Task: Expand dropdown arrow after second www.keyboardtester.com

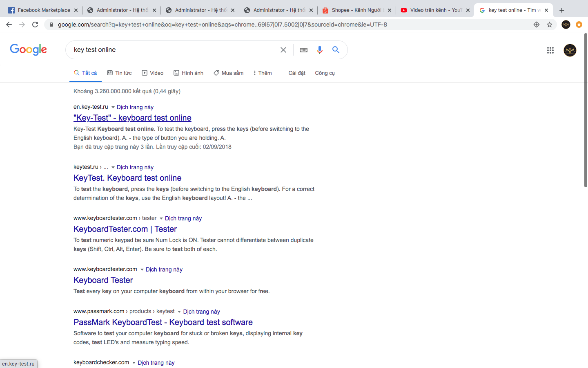Action: tap(142, 270)
